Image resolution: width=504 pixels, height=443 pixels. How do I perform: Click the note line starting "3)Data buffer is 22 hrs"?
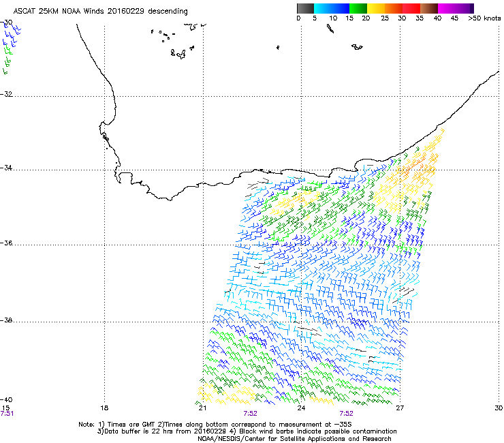tap(247, 431)
